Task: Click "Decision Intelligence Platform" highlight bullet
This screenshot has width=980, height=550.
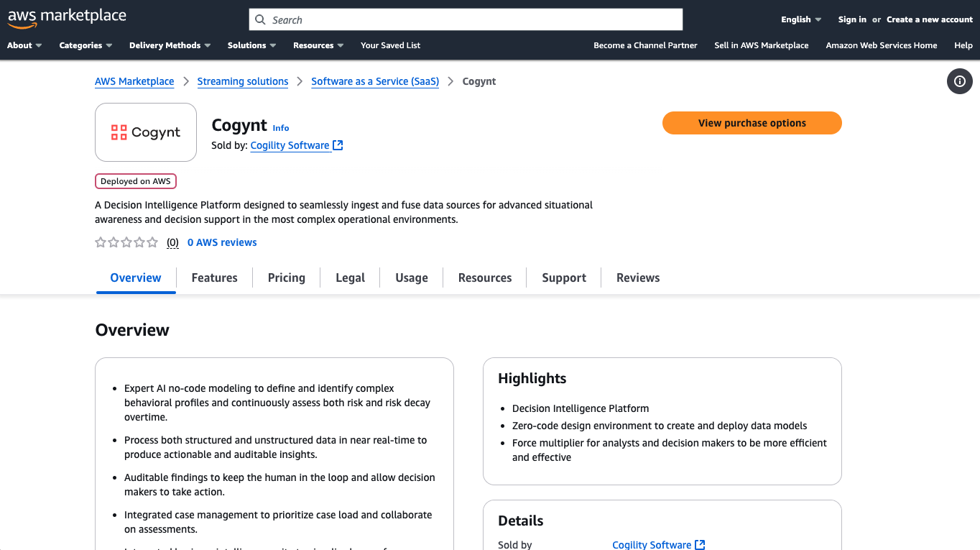Action: point(581,408)
